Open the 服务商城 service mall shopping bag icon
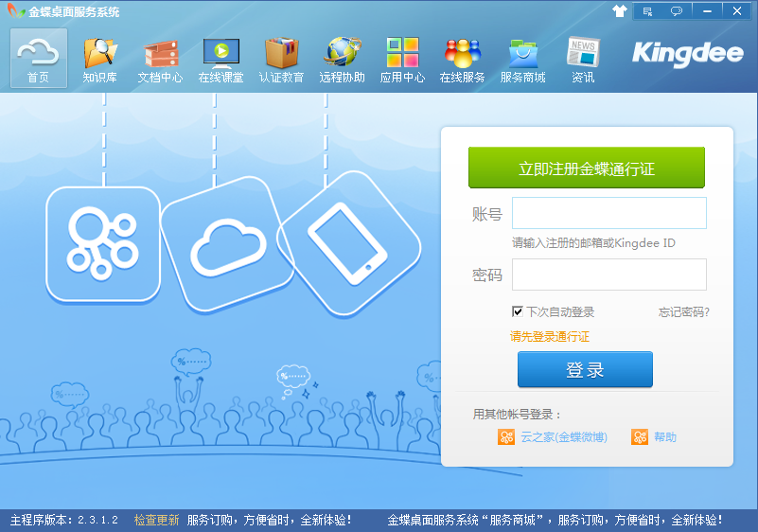 pos(522,60)
